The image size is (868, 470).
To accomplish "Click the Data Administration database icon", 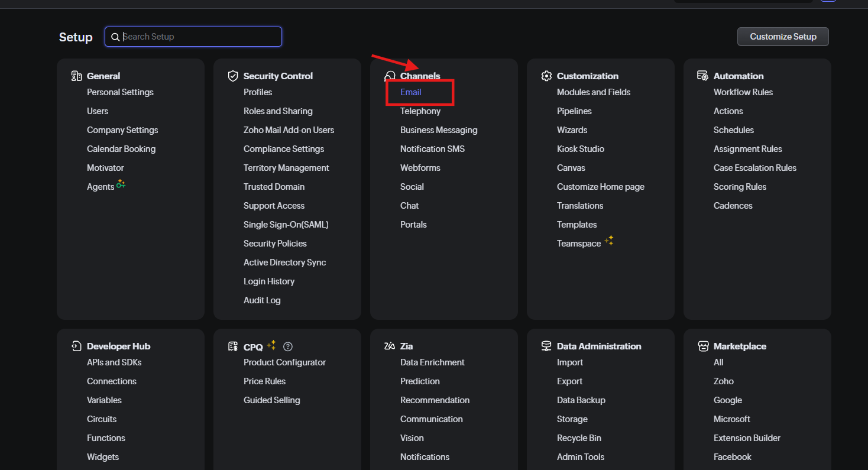I will tap(546, 346).
